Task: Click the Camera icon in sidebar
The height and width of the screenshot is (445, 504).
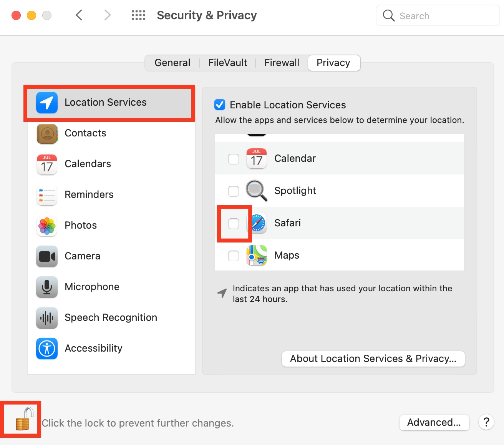Action: point(46,256)
